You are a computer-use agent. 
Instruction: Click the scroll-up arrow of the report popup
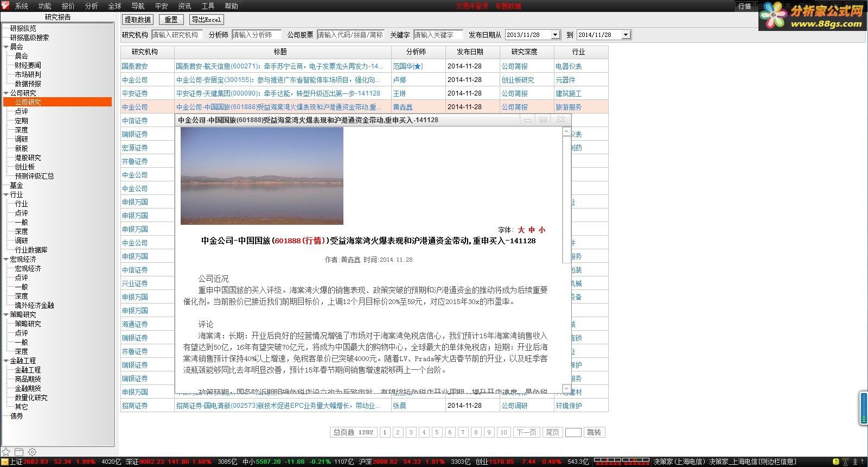[567, 131]
